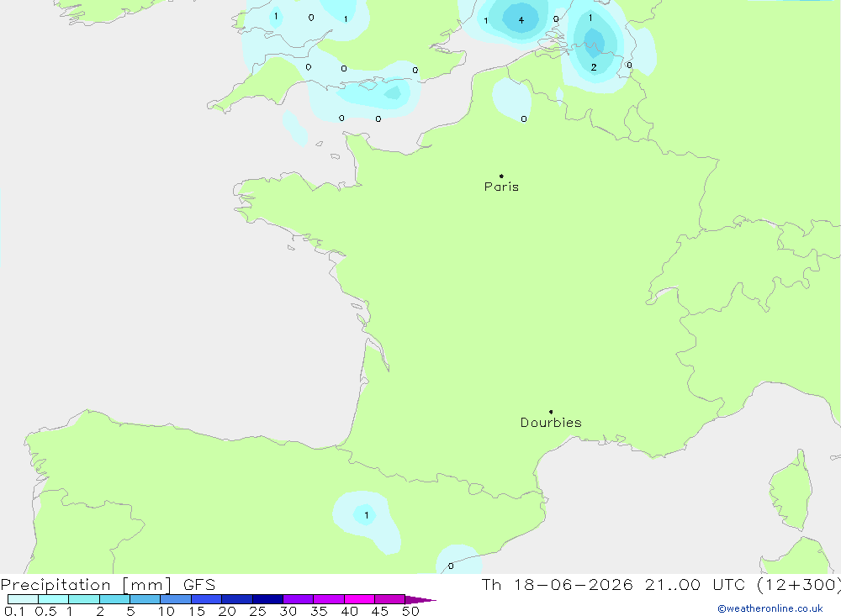841x616 pixels.
Task: Click the Paris location dot marker
Action: click(x=501, y=176)
